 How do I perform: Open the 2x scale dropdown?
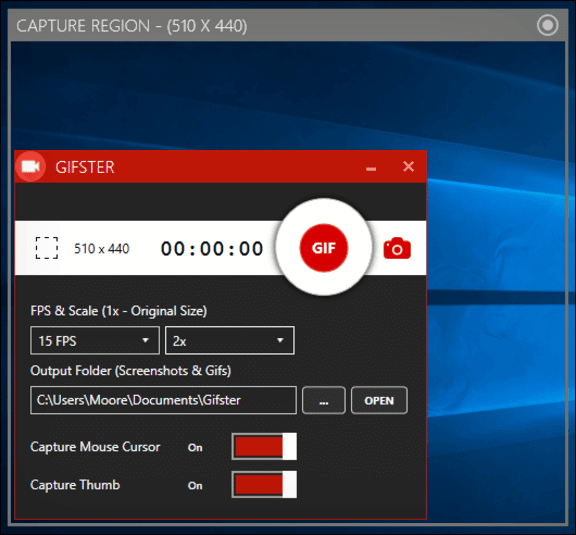point(230,341)
